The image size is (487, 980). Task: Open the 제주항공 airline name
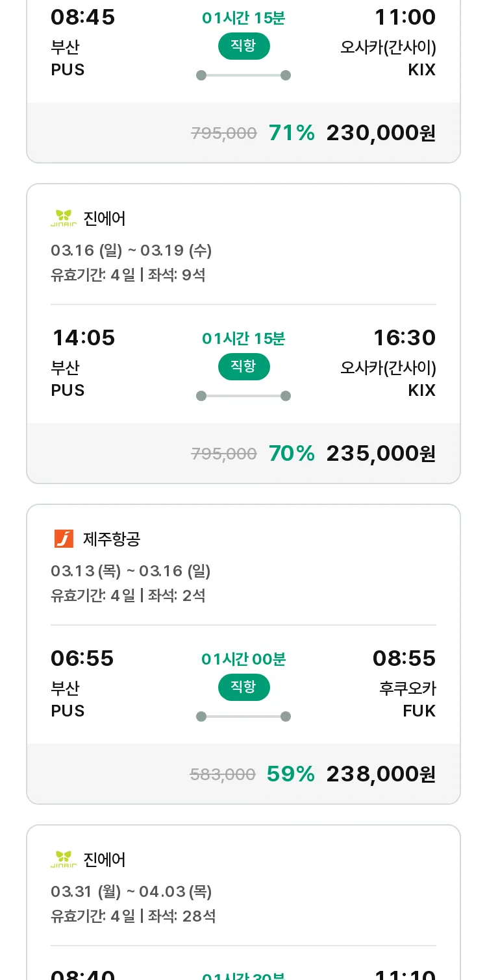(x=112, y=539)
